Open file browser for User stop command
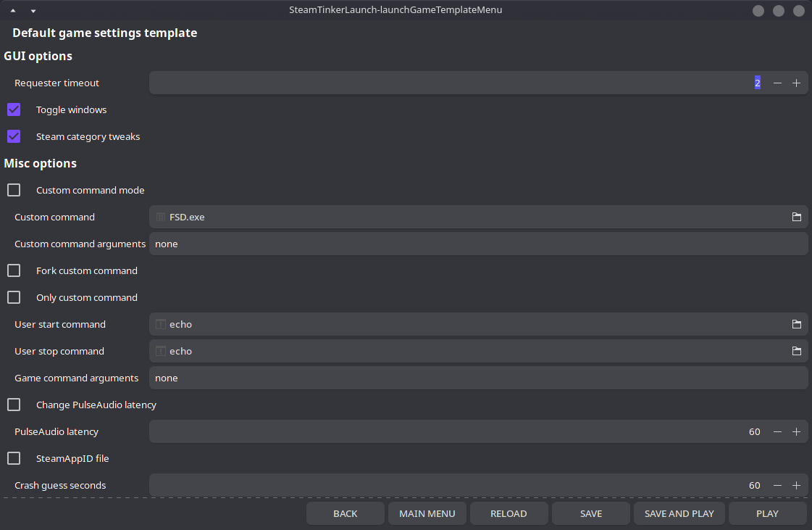Image resolution: width=812 pixels, height=530 pixels. 796,351
